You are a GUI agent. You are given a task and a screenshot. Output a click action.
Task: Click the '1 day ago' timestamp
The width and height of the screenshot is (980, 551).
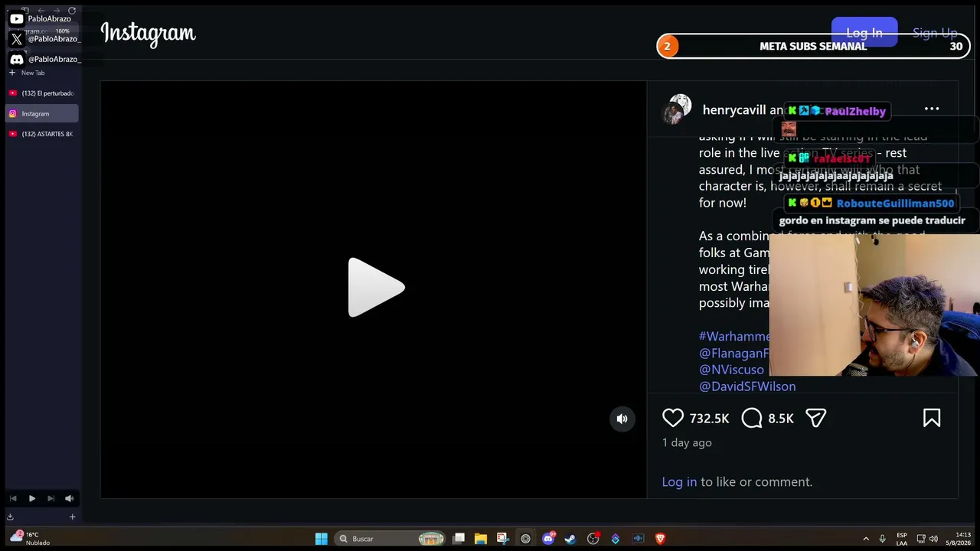[x=687, y=442]
